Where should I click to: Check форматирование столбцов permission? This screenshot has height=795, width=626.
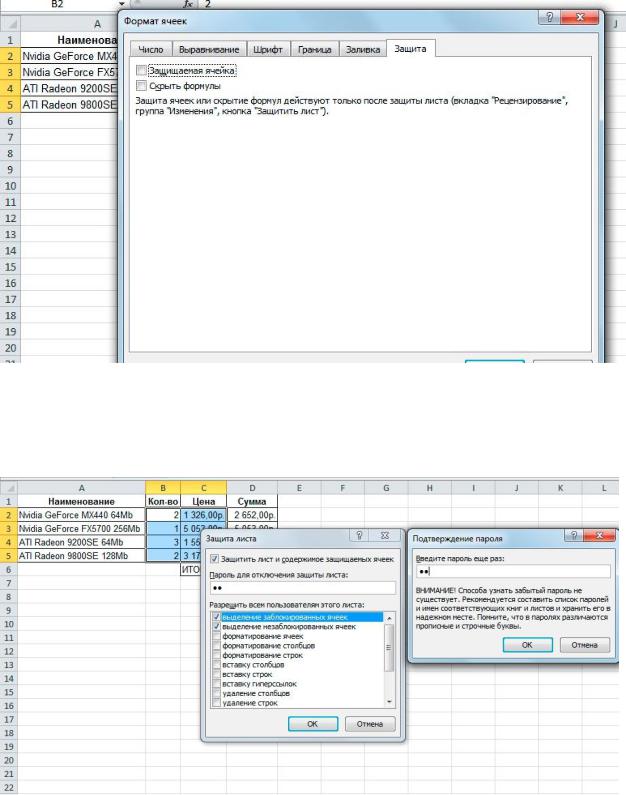(216, 645)
